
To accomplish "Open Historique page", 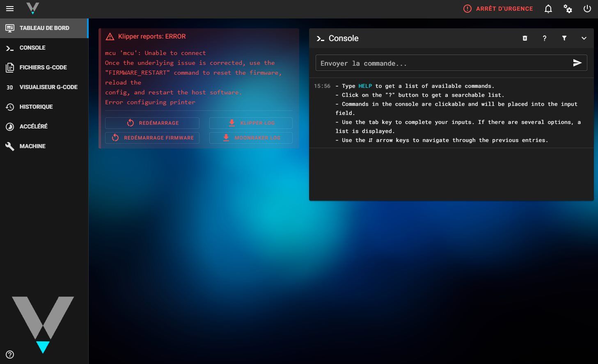I will coord(44,107).
